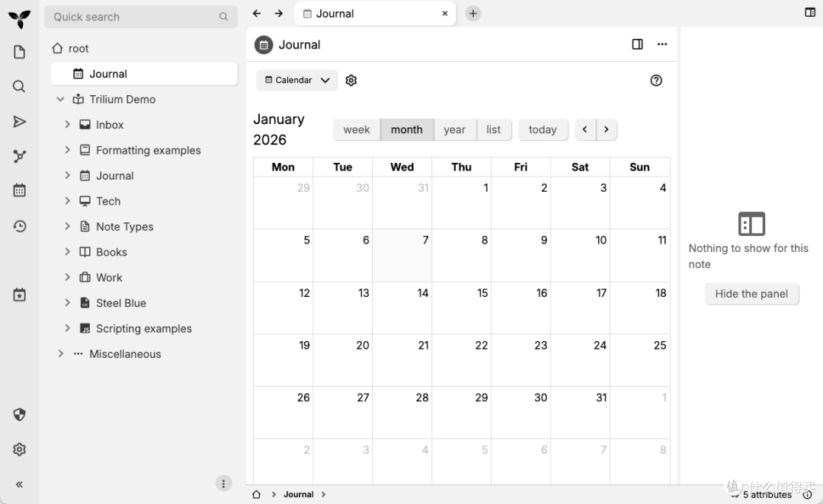This screenshot has height=504, width=823.
Task: Open the Books note in tree
Action: point(111,252)
